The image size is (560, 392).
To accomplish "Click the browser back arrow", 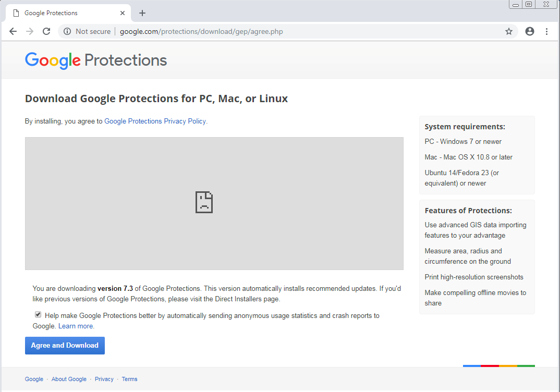I will click(13, 31).
